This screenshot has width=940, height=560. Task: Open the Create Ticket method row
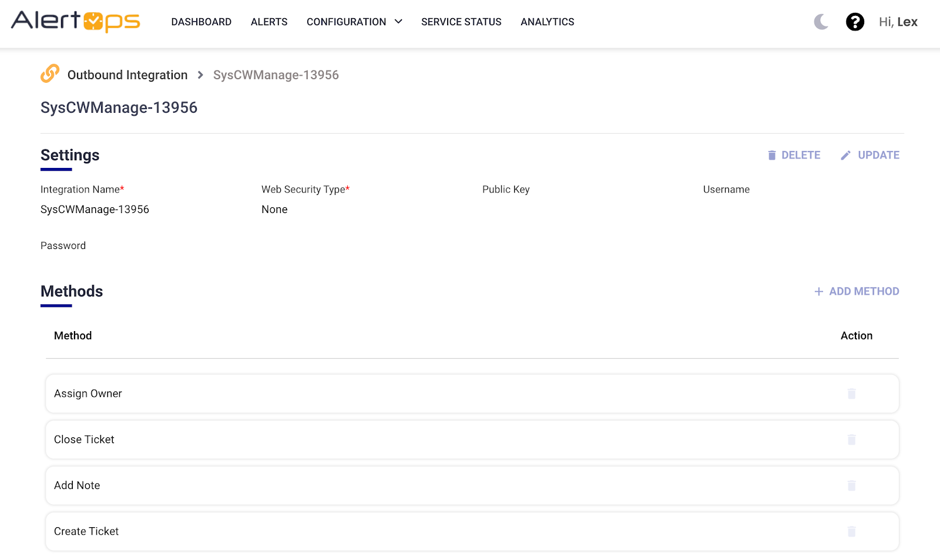pyautogui.click(x=86, y=531)
